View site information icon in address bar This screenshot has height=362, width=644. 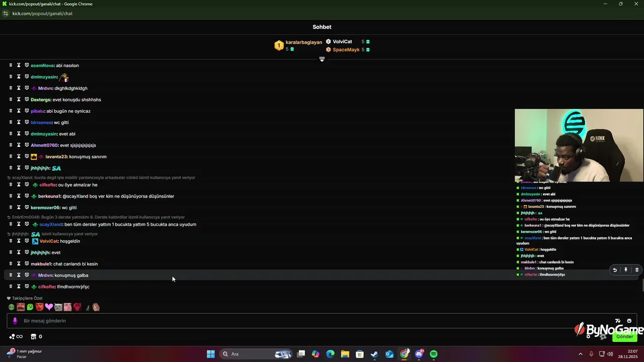[x=6, y=14]
